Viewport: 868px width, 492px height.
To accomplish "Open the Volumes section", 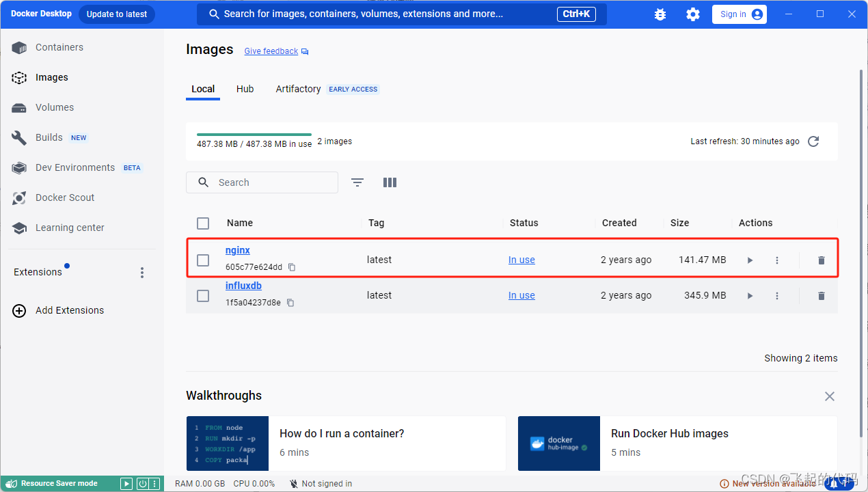I will (x=55, y=107).
